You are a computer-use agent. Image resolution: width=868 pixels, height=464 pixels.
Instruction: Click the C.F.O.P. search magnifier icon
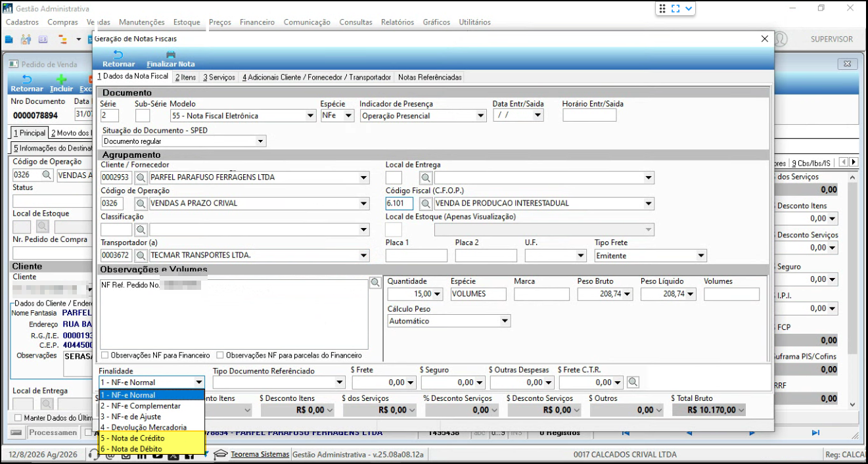pyautogui.click(x=426, y=204)
